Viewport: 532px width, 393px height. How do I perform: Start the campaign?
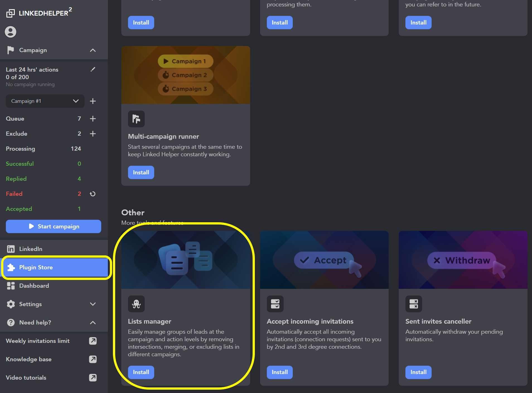tap(54, 226)
